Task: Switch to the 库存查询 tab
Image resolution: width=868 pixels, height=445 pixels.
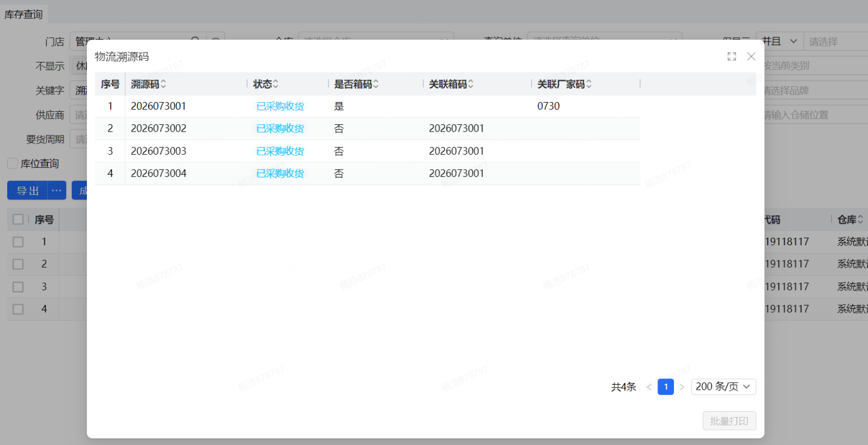Action: coord(23,14)
